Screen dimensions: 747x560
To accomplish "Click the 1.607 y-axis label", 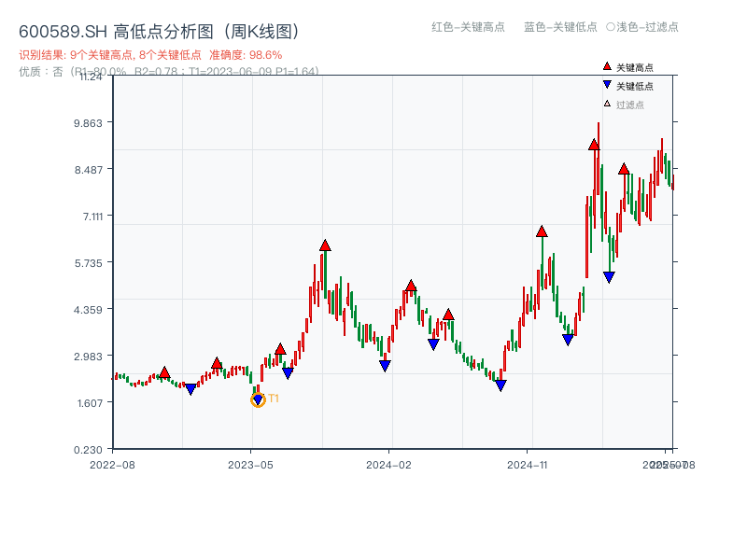I will point(90,403).
